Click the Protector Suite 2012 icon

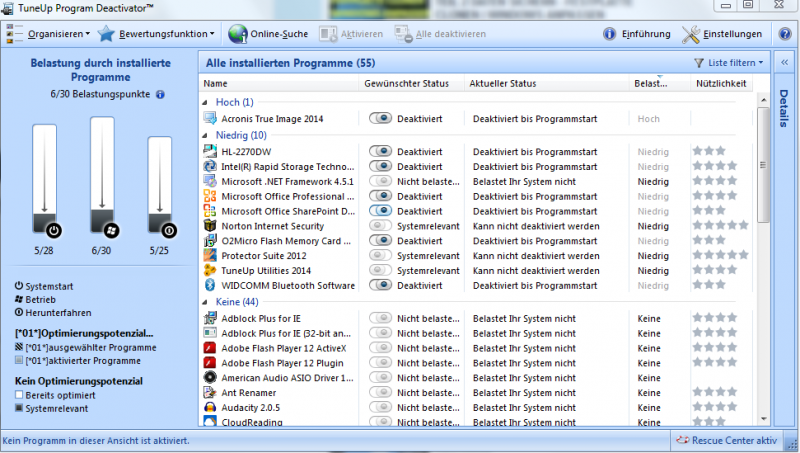tap(210, 255)
